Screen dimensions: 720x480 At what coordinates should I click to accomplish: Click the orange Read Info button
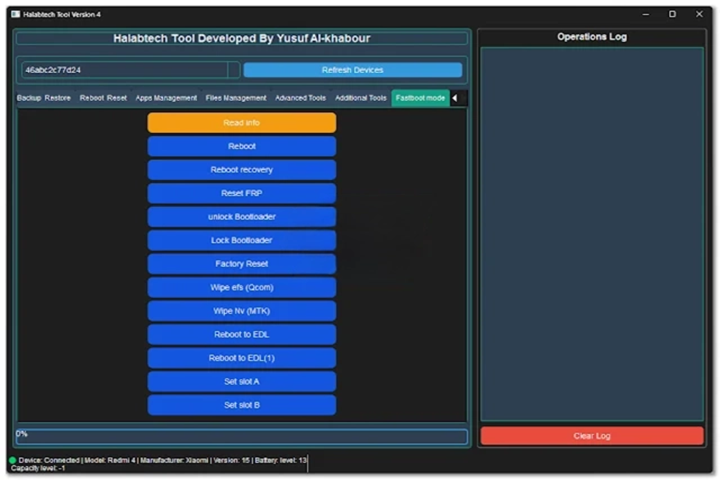[241, 123]
